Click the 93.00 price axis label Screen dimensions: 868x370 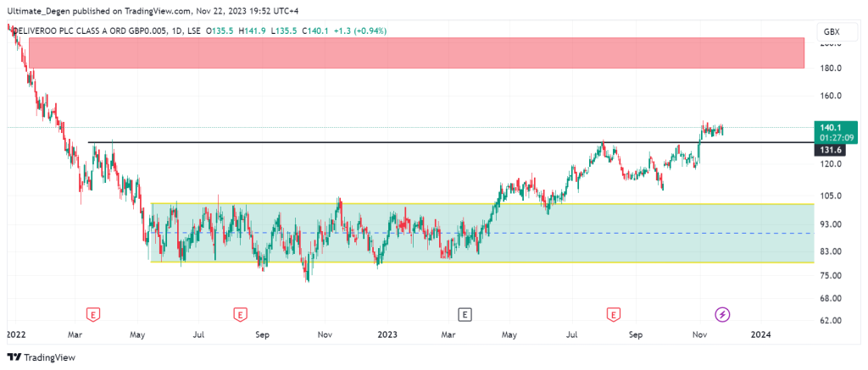click(x=831, y=224)
